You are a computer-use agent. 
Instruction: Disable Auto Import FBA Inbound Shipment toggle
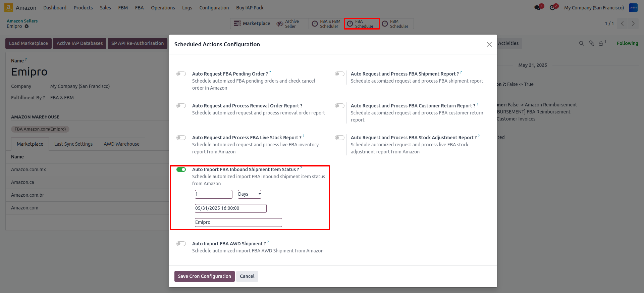click(181, 169)
